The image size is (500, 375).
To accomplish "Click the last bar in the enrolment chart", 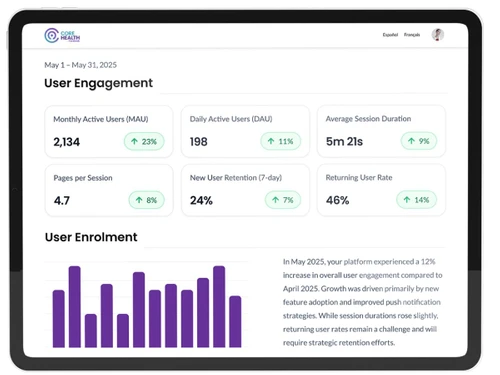I will coord(235,322).
